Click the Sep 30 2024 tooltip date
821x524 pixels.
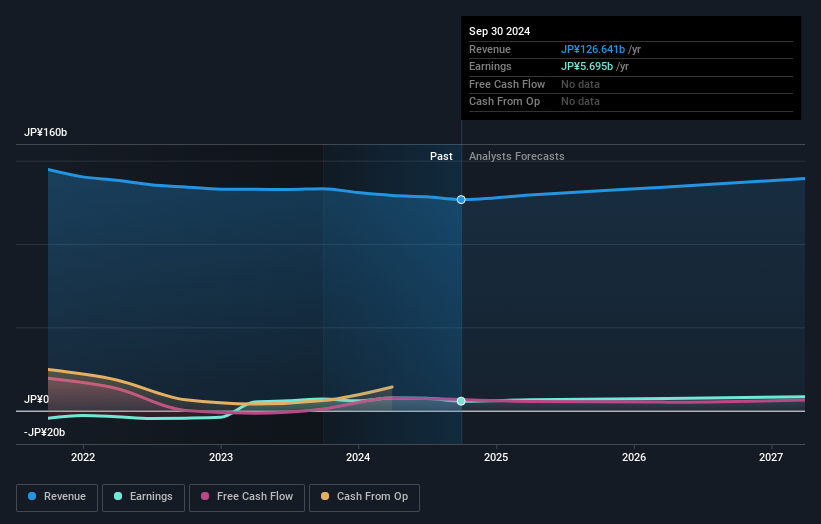pos(500,31)
